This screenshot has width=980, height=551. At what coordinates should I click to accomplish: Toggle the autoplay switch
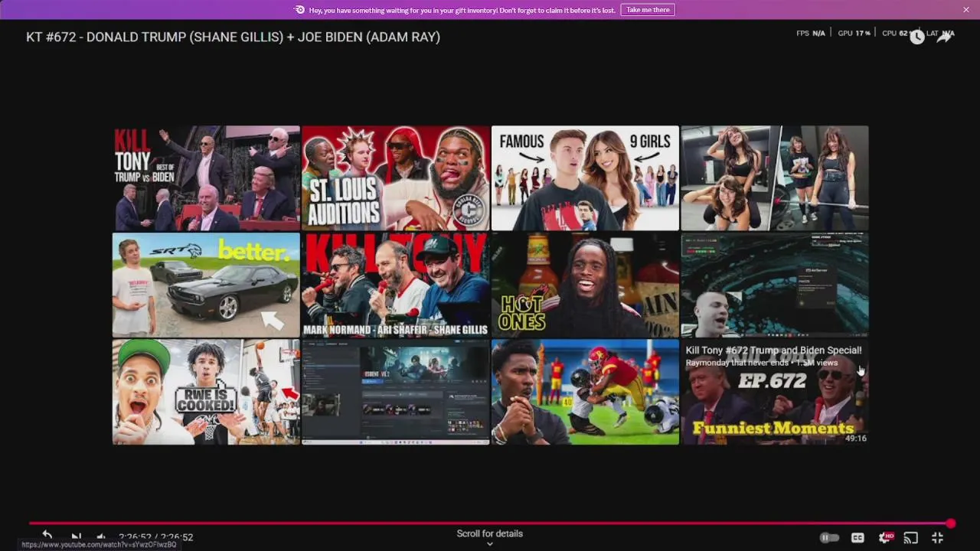click(829, 538)
